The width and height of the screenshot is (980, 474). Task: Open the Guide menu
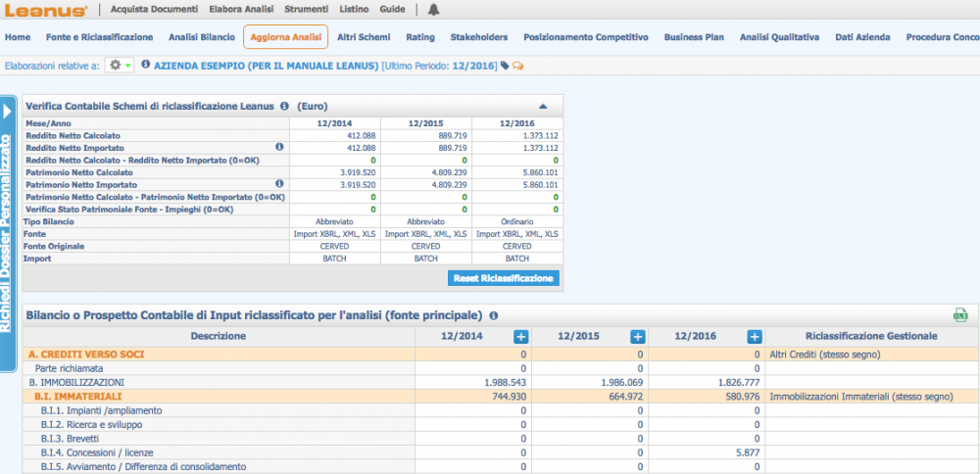(393, 10)
